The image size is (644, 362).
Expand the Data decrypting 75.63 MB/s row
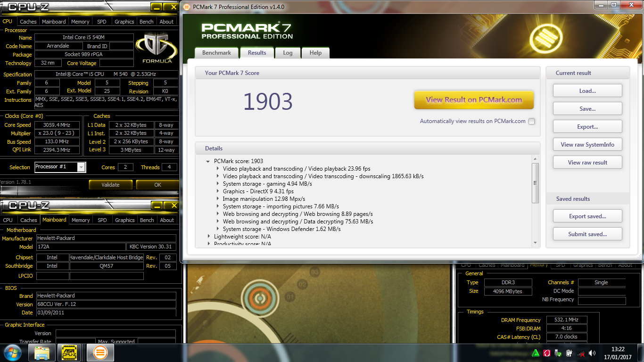coord(217,222)
